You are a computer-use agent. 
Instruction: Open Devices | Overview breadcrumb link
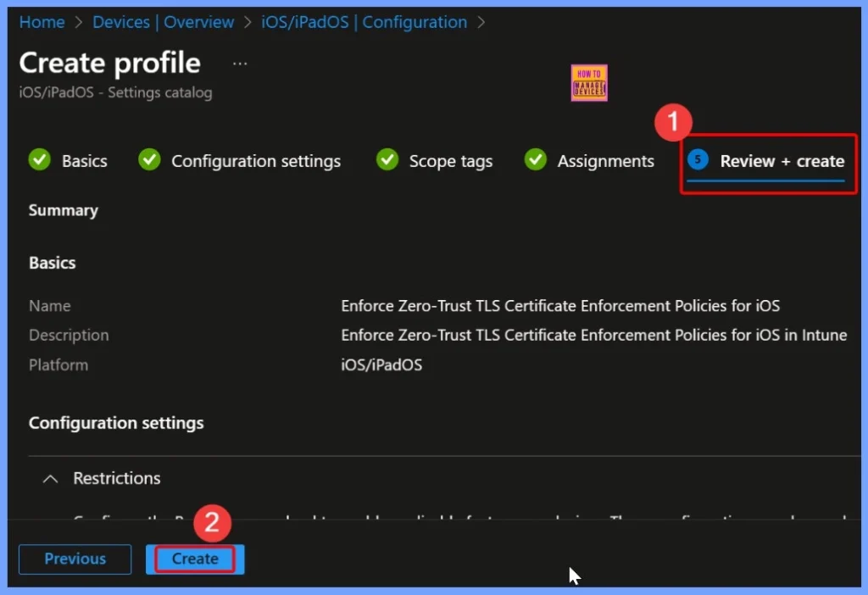click(x=163, y=22)
